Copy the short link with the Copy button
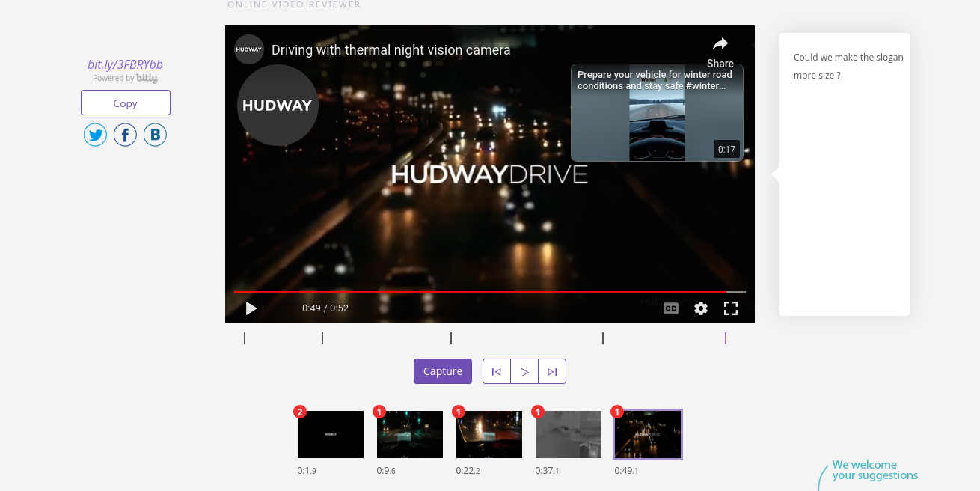 click(x=126, y=103)
